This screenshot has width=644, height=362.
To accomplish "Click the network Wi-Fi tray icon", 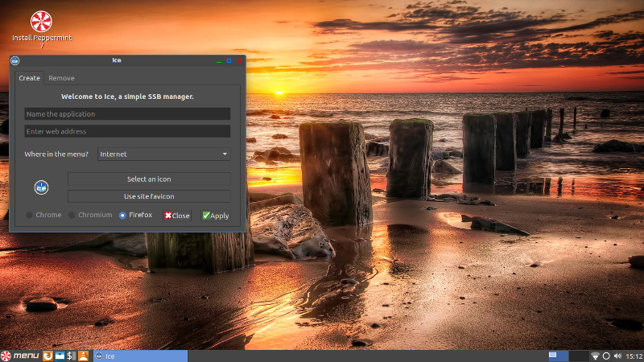I will pyautogui.click(x=595, y=356).
